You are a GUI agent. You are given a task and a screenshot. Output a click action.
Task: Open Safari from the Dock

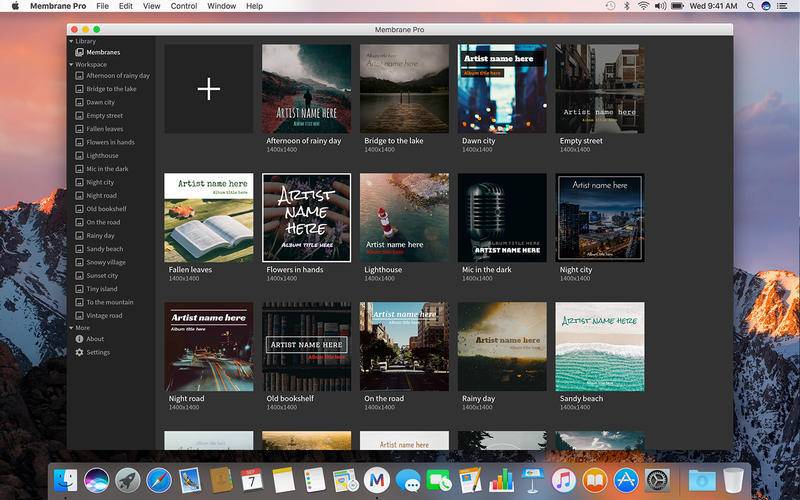coord(158,480)
